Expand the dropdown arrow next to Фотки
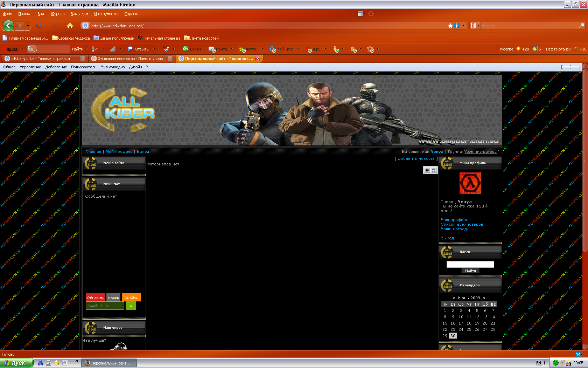The width and height of the screenshot is (588, 368). click(x=262, y=49)
